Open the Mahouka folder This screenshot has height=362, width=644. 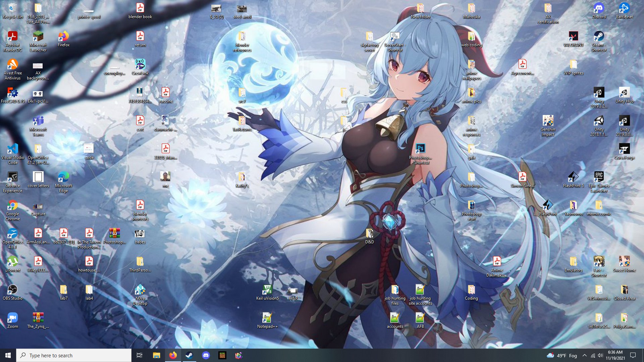coord(471,11)
